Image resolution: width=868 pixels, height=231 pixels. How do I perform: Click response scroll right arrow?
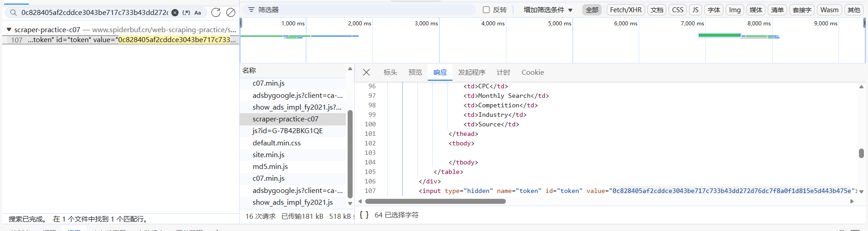point(852,202)
